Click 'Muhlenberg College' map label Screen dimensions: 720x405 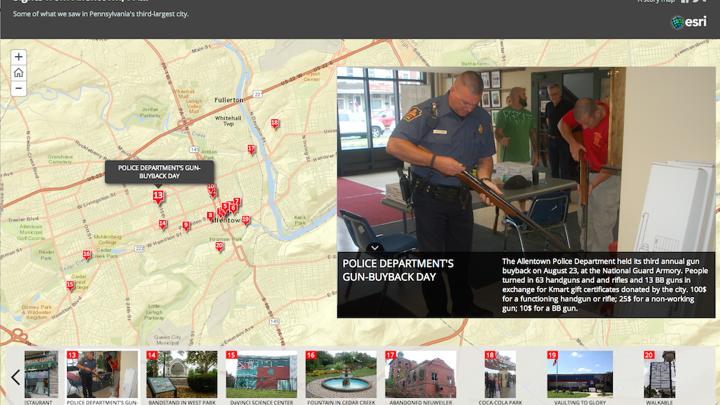point(107,239)
